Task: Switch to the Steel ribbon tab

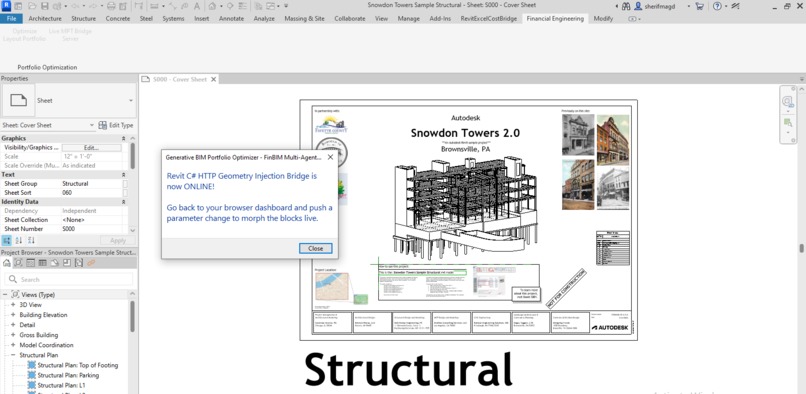Action: coord(146,19)
